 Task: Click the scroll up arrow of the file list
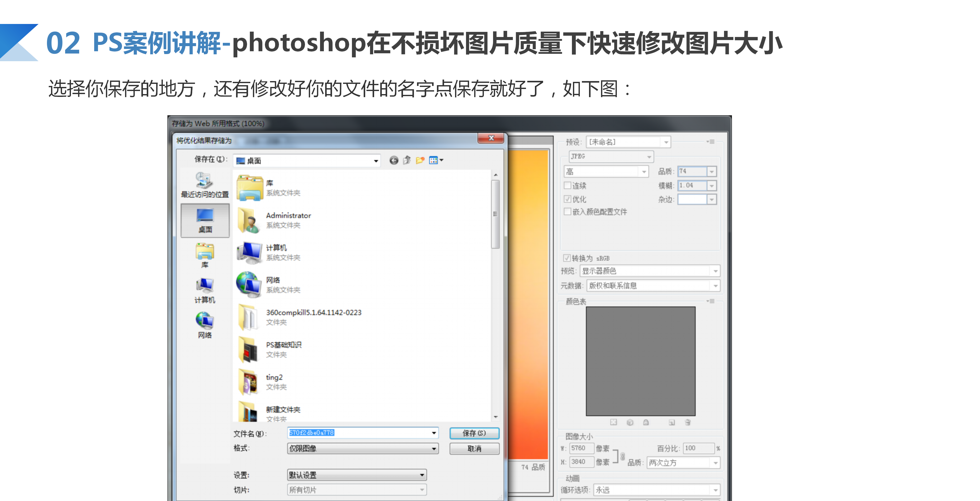[x=495, y=175]
